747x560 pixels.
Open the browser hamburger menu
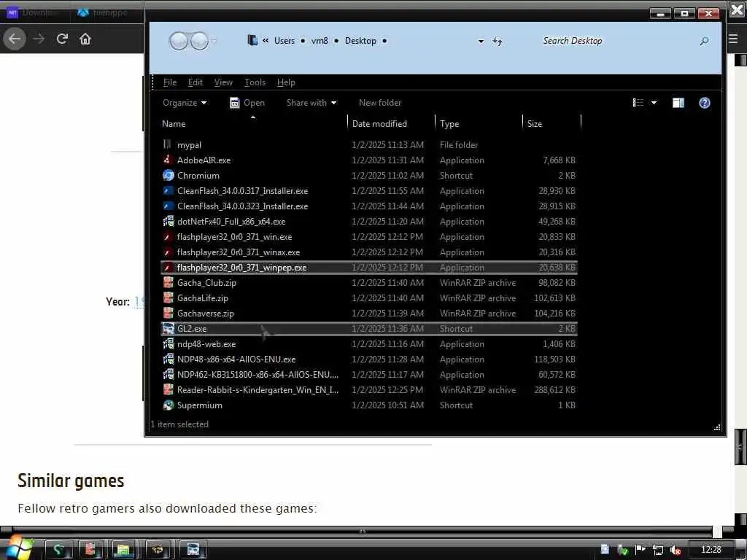click(x=734, y=39)
